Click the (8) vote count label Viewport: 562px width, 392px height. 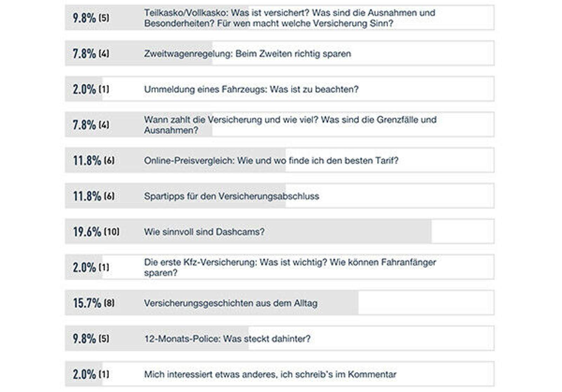(109, 303)
